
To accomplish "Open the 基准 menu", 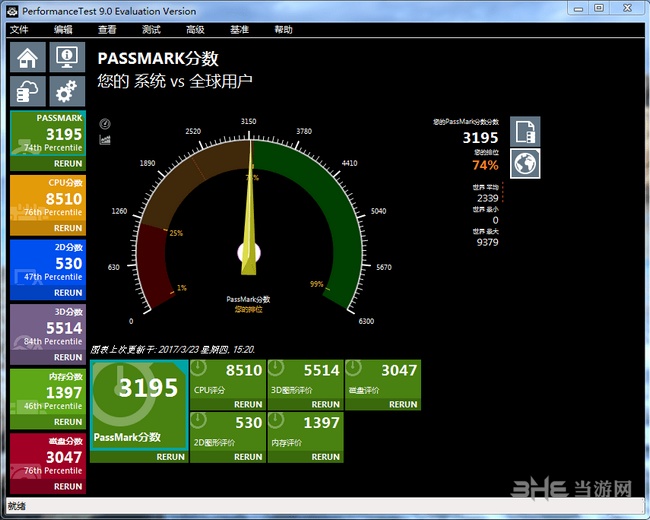I will coord(239,29).
